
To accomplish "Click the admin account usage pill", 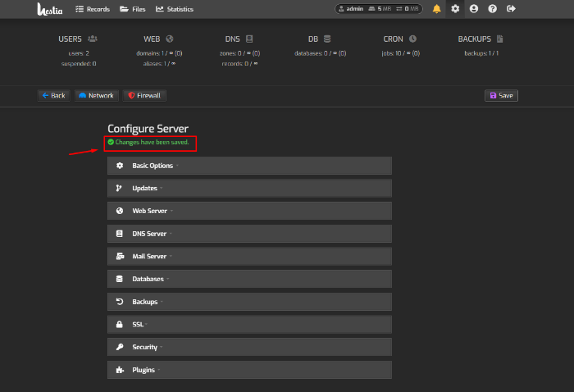I will pos(379,9).
